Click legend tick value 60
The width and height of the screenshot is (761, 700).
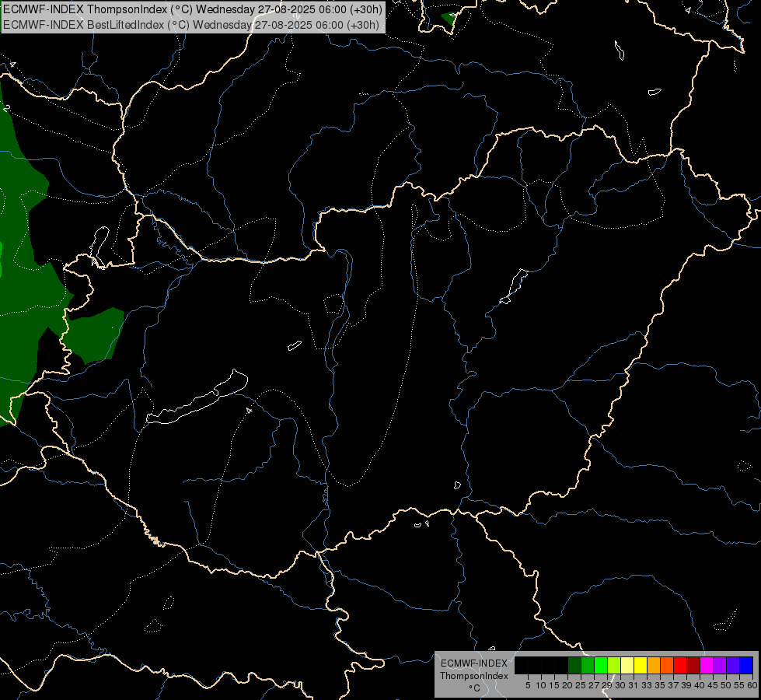752,685
